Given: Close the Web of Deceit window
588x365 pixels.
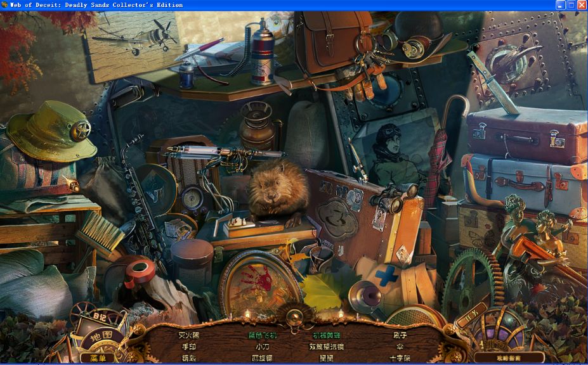Looking at the screenshot, I should [x=582, y=5].
